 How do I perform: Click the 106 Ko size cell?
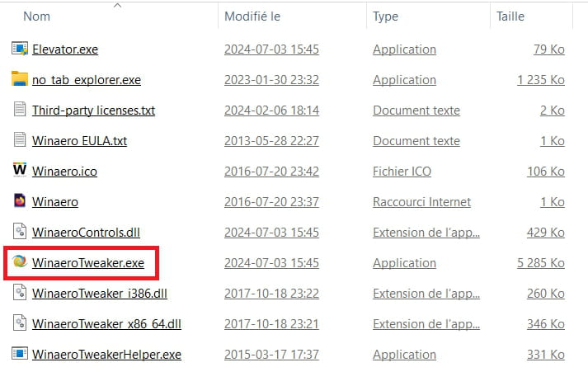(546, 172)
